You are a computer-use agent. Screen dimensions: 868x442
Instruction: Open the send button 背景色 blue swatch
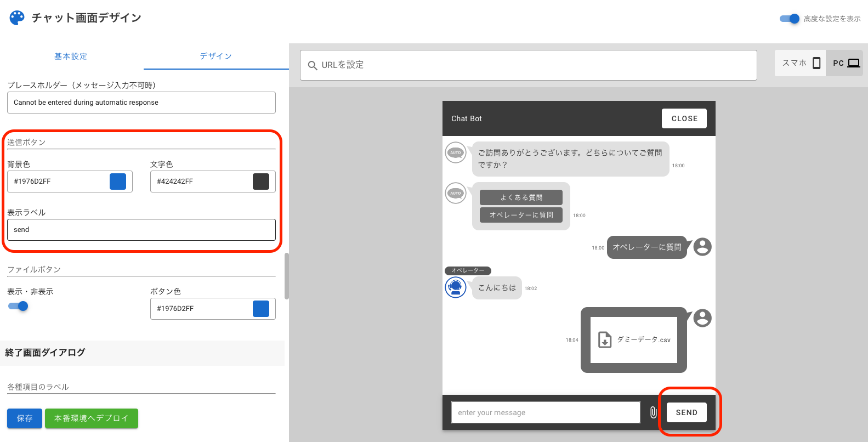pos(118,182)
